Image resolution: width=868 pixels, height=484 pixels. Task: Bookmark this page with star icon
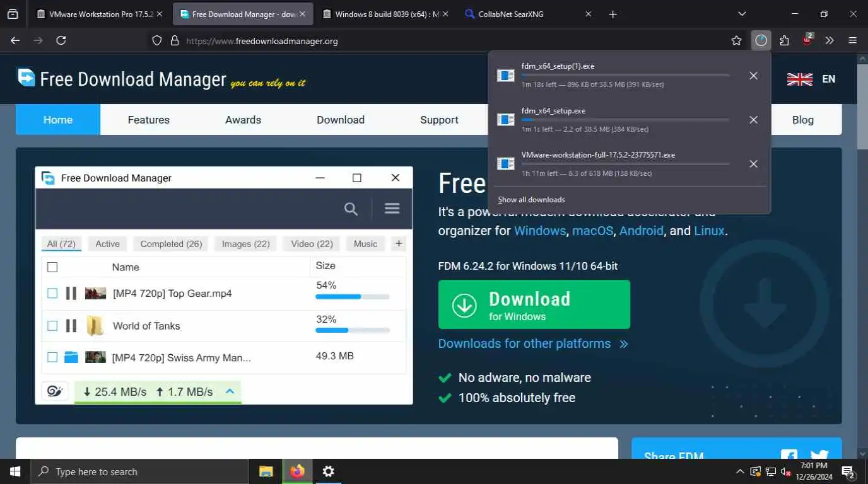click(x=736, y=40)
